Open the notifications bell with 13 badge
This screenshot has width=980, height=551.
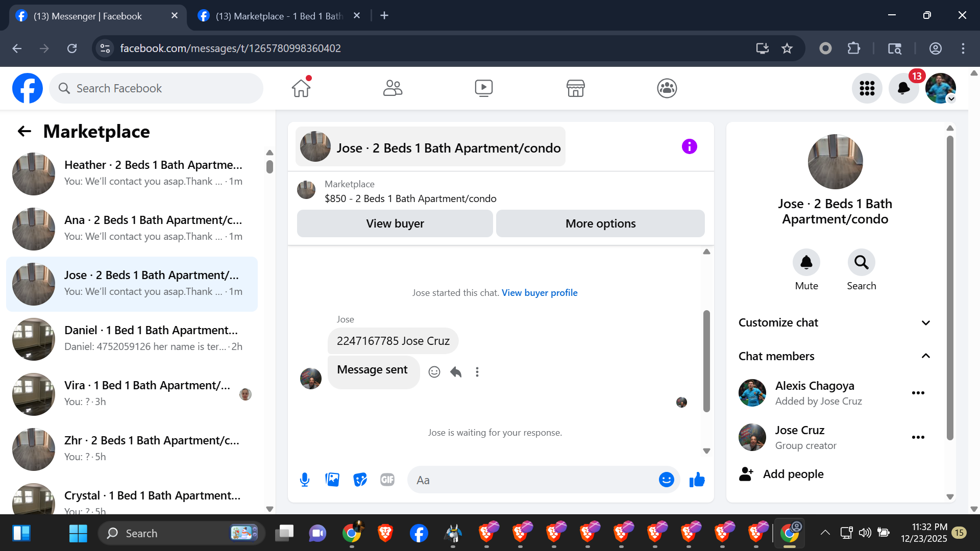(903, 88)
